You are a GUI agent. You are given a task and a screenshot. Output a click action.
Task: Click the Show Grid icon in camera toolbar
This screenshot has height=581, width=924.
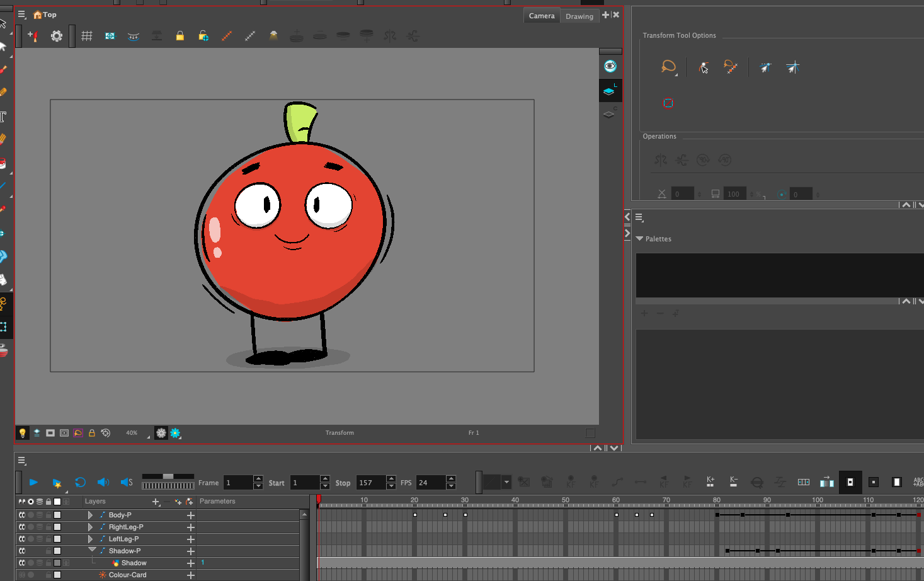[87, 36]
